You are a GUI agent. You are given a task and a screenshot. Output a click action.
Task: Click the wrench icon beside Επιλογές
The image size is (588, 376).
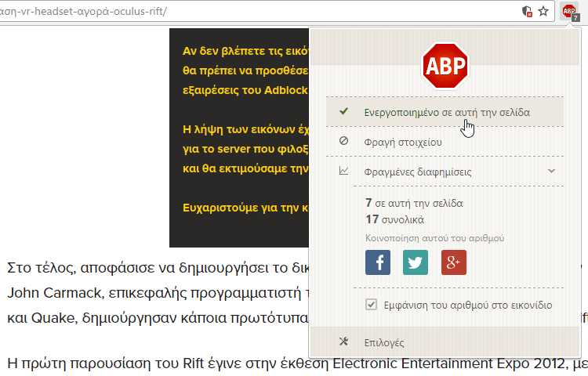click(343, 342)
